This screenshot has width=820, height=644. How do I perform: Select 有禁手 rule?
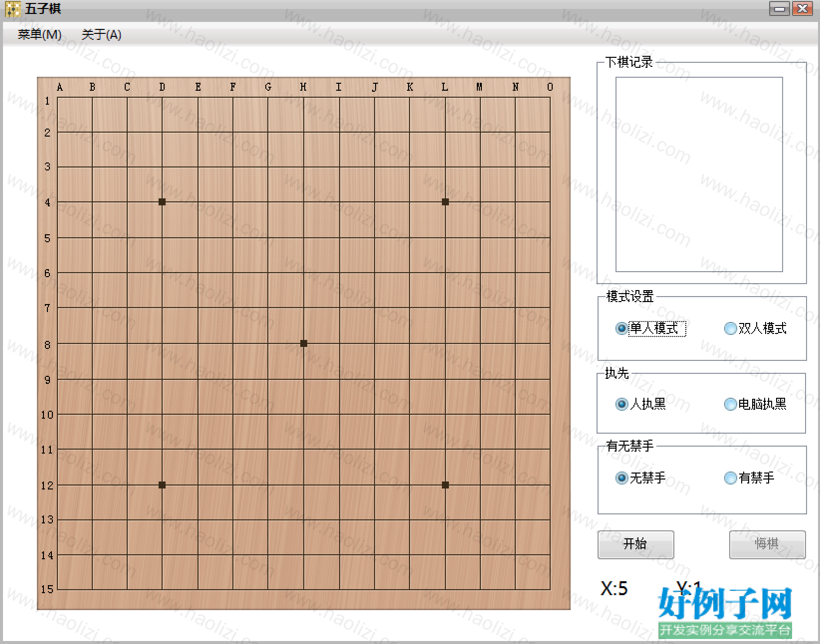(749, 478)
